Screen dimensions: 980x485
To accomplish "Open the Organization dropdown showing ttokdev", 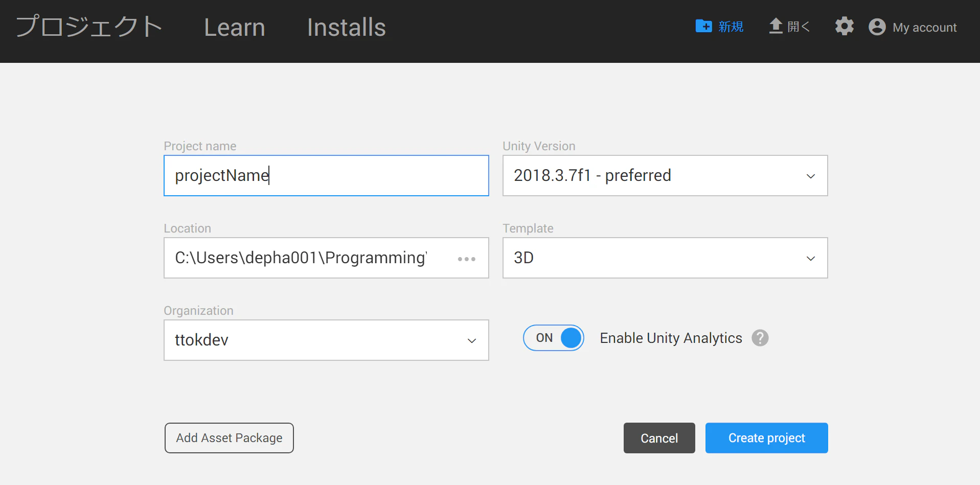I will click(326, 340).
